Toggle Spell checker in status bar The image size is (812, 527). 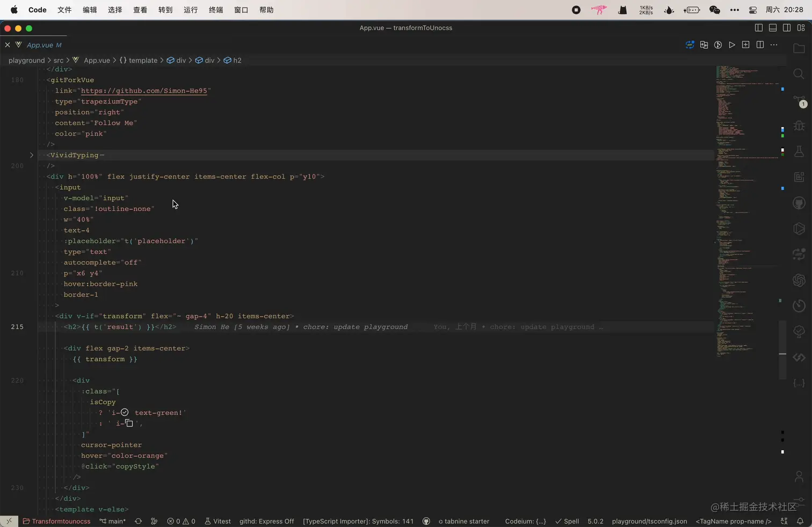pos(567,521)
